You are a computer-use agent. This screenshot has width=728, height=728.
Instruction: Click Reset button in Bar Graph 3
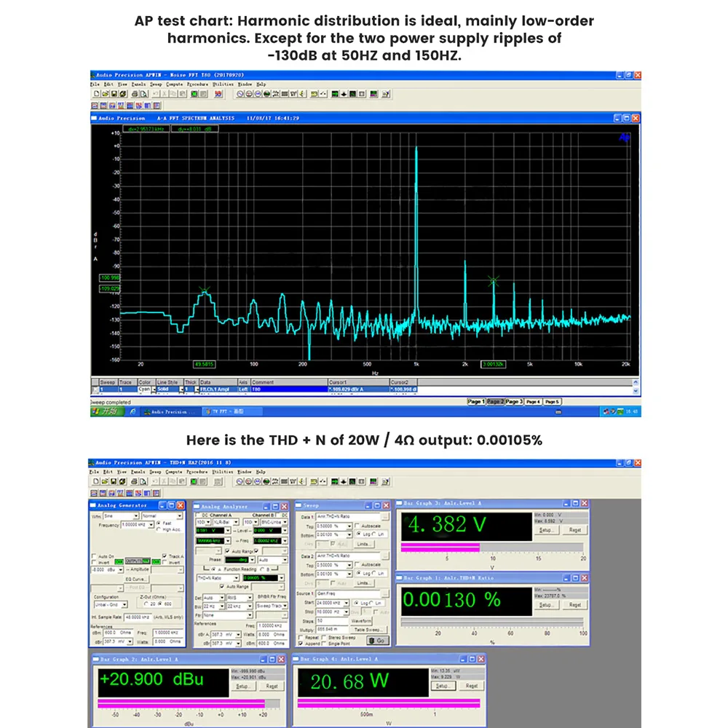[x=575, y=530]
